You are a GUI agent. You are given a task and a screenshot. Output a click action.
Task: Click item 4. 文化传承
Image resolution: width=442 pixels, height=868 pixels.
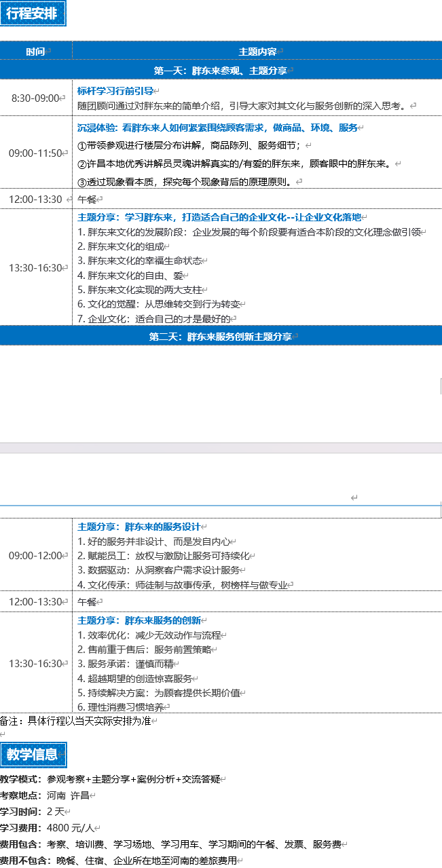183,585
